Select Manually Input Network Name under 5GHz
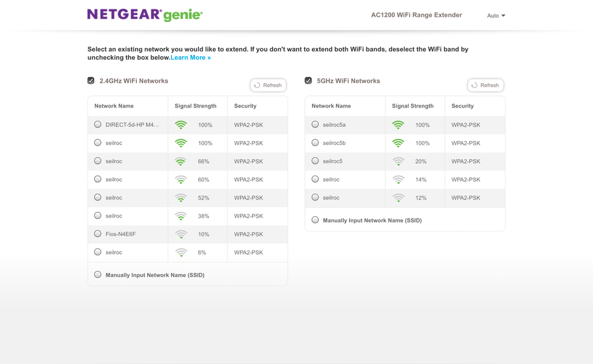 pyautogui.click(x=315, y=219)
